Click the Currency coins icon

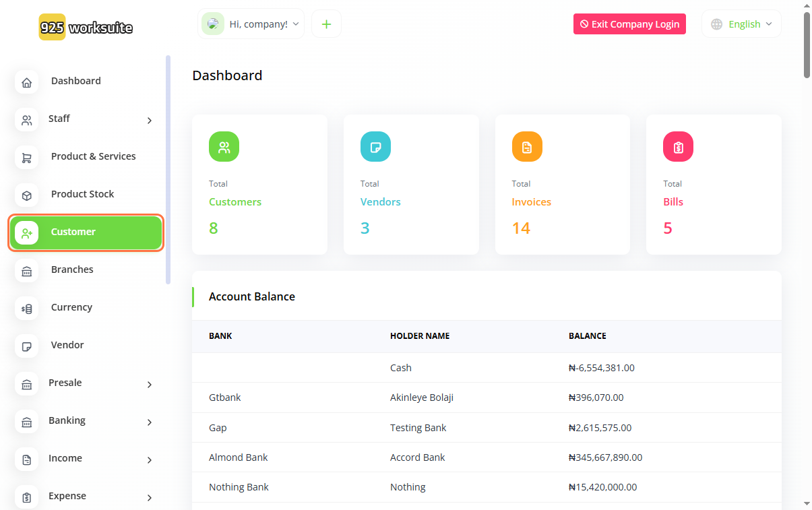coord(26,309)
